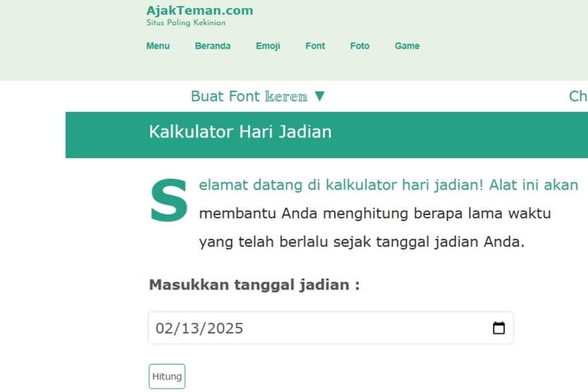Go to the Font page
The height and width of the screenshot is (392, 588).
[x=315, y=46]
